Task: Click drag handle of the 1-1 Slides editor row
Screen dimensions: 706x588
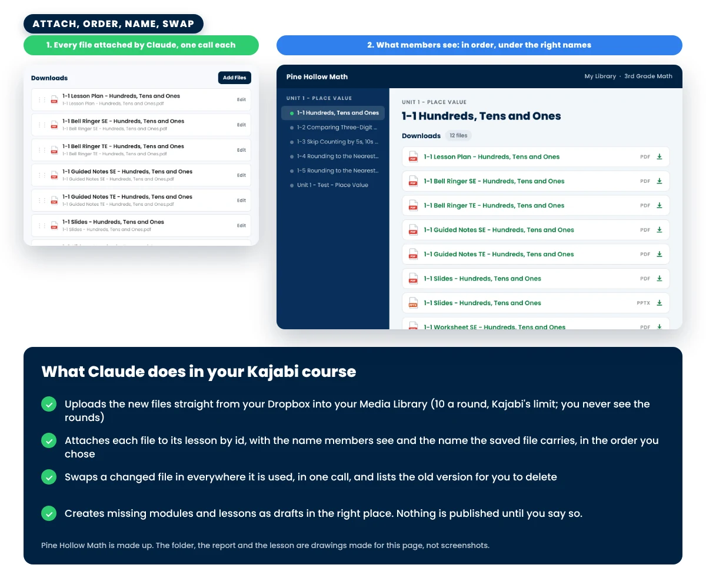Action: 42,226
